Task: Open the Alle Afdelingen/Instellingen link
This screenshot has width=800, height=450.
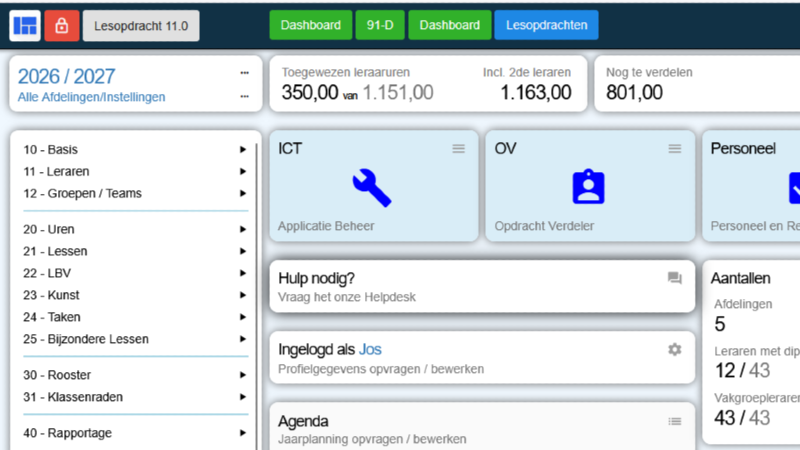Action: 92,97
